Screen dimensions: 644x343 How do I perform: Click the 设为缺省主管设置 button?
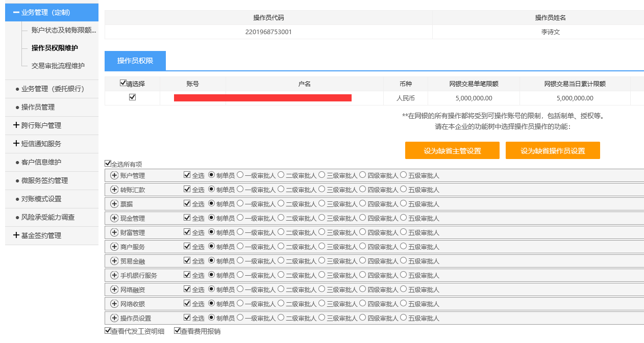452,151
